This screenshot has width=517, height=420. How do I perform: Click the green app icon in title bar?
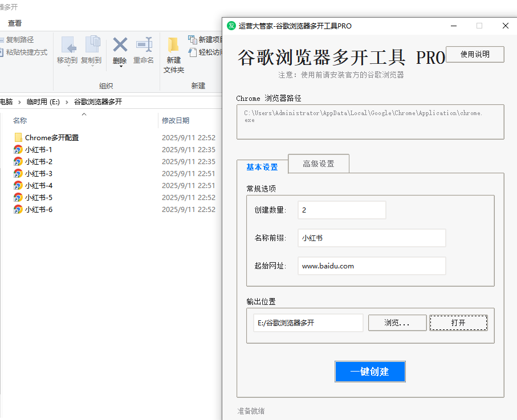click(231, 26)
